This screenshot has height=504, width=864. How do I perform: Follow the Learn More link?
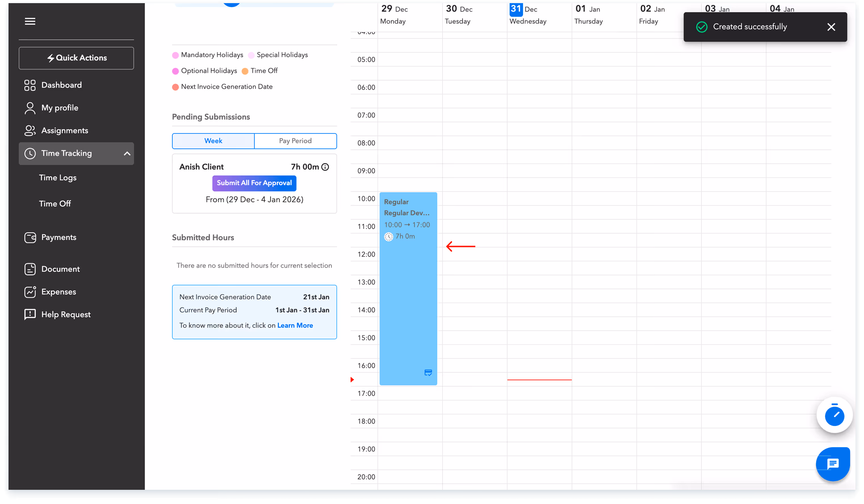295,325
